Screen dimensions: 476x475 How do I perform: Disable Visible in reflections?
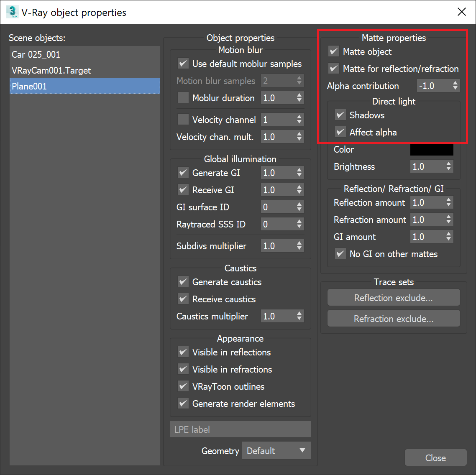pos(183,352)
